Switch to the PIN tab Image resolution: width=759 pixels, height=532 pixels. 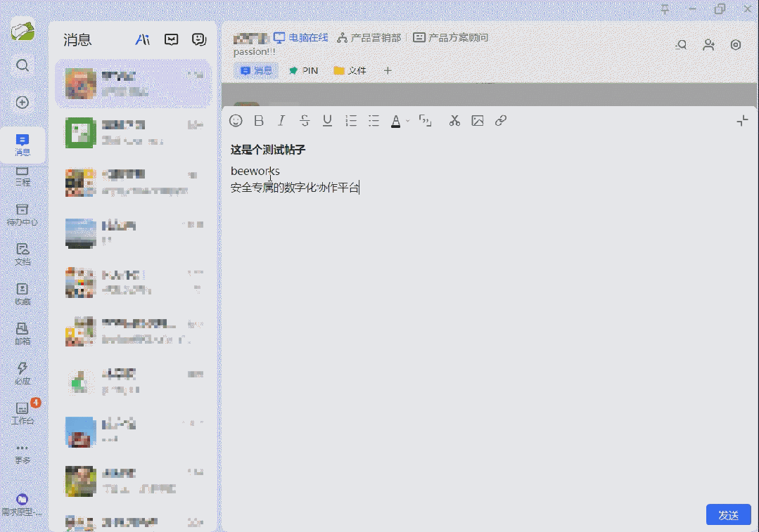(x=303, y=70)
